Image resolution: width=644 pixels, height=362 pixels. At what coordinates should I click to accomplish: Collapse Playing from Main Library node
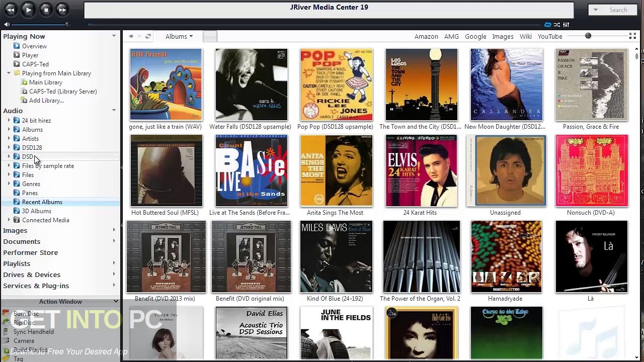pos(9,73)
